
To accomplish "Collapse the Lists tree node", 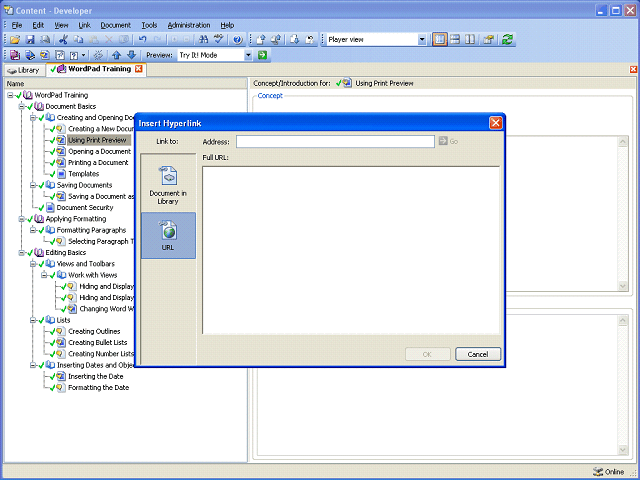I will pyautogui.click(x=33, y=320).
